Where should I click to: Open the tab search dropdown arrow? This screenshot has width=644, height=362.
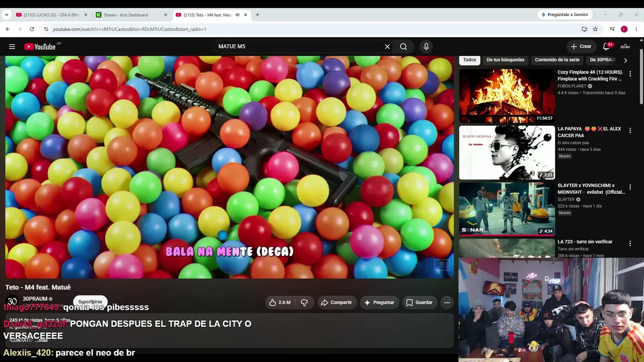point(7,15)
